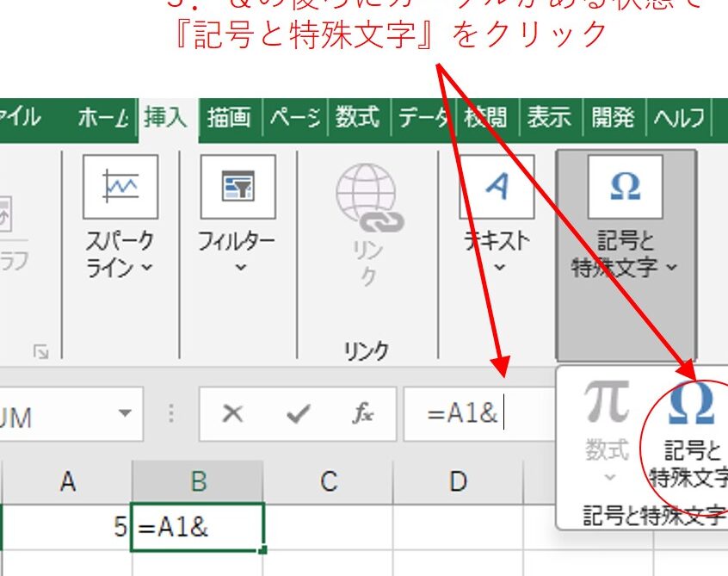Switch to the 数式 (Formulas) tab
This screenshot has width=728, height=576.
click(x=357, y=118)
